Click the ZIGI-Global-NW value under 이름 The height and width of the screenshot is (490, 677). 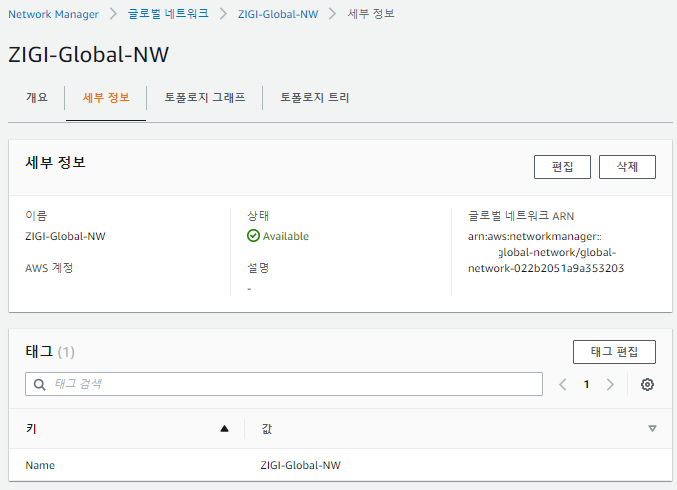(x=65, y=236)
